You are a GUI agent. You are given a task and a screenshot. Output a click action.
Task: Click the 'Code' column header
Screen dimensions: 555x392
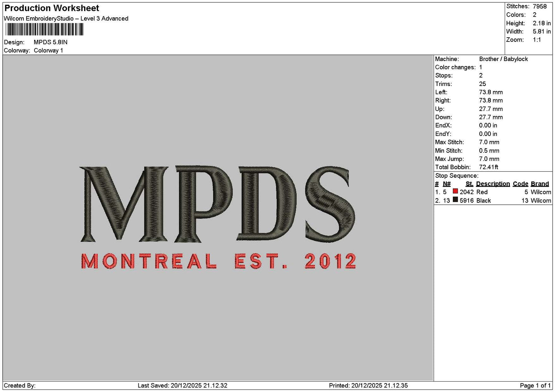(x=520, y=184)
